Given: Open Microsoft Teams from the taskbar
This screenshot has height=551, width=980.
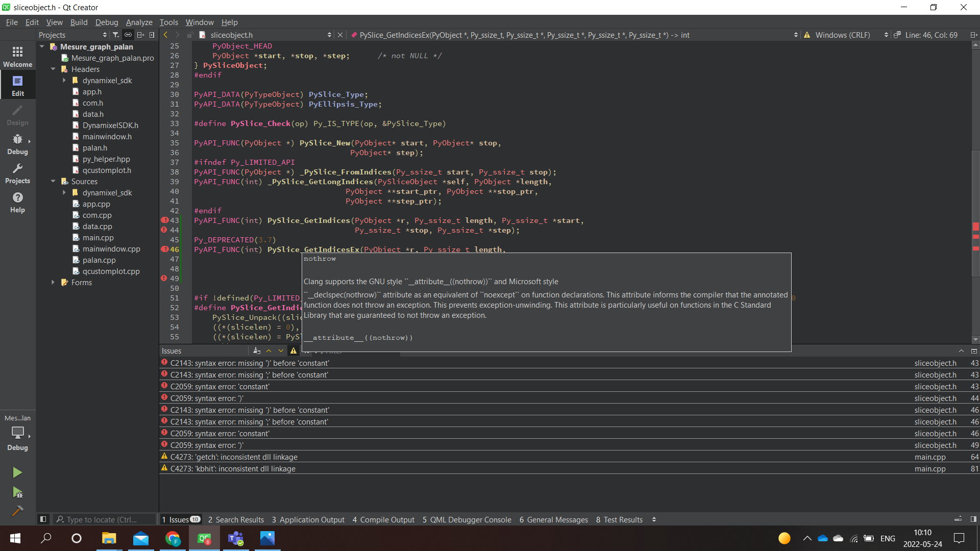Looking at the screenshot, I should [236, 538].
